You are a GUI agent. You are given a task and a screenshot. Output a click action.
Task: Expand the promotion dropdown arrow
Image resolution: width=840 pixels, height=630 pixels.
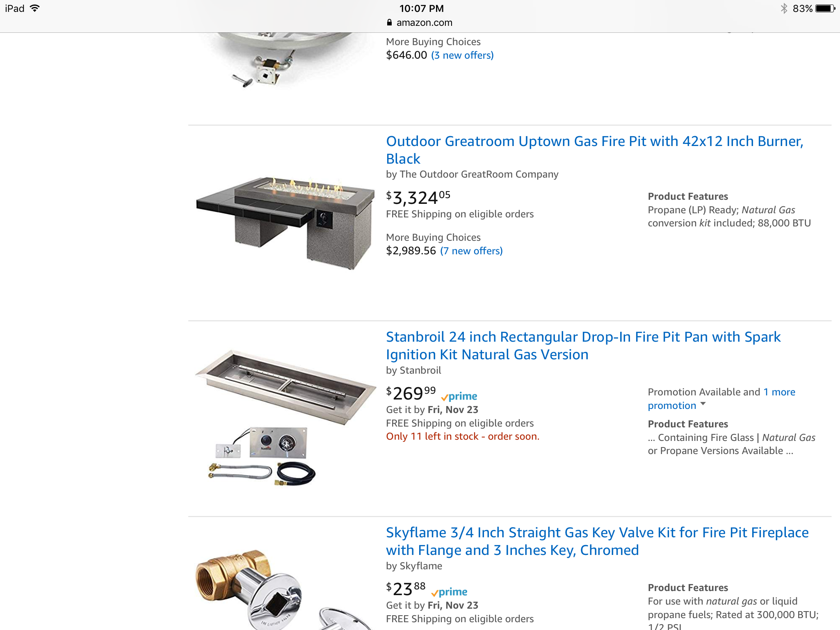[x=703, y=404]
